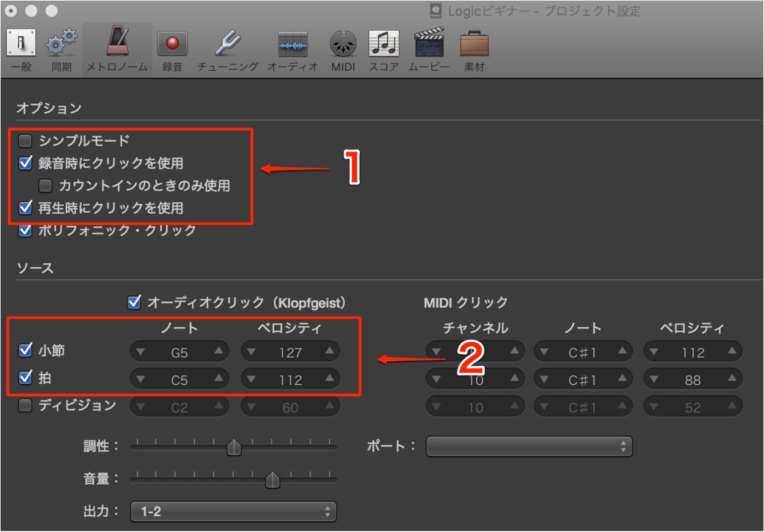Decrease the 拍 note C5 value
The image size is (764, 532).
pos(141,379)
